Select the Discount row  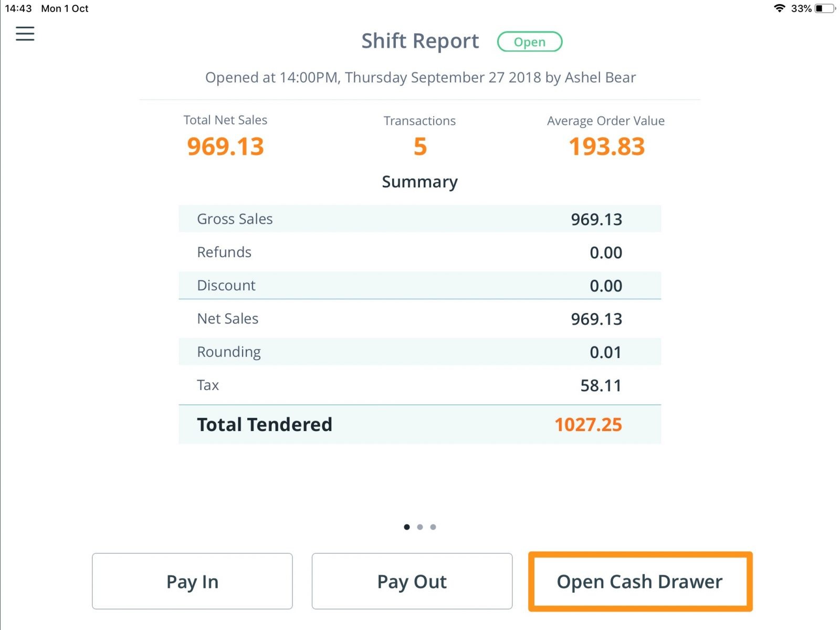click(x=419, y=285)
